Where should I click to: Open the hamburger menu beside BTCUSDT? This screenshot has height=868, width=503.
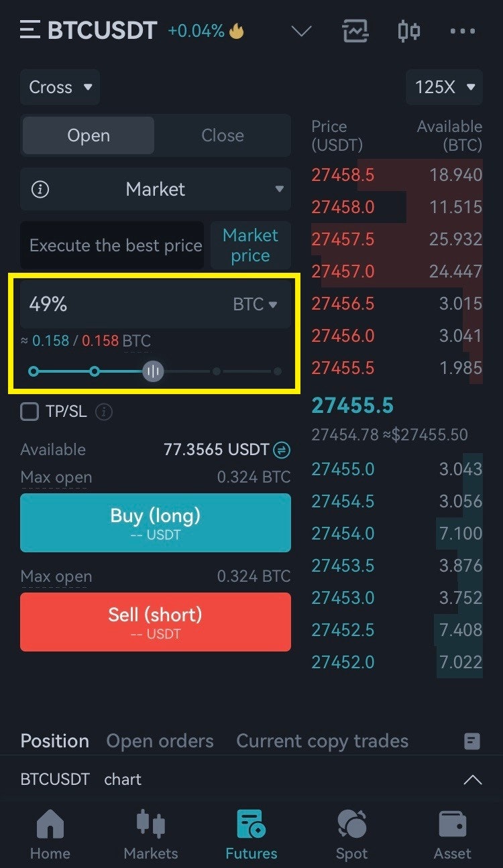tap(30, 30)
